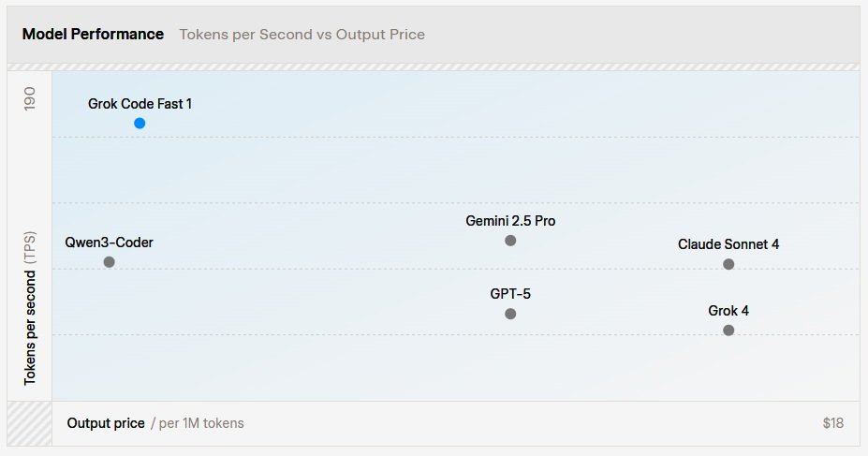This screenshot has height=456, width=868.
Task: Click the vertical Tokens per second axis label
Action: tap(30, 309)
